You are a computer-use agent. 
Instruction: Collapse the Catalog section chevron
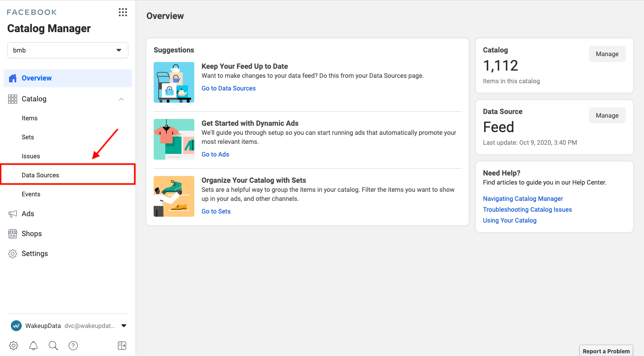121,99
